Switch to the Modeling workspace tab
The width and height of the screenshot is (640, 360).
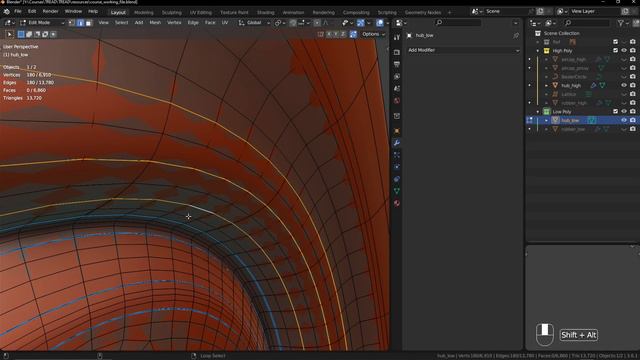point(144,13)
